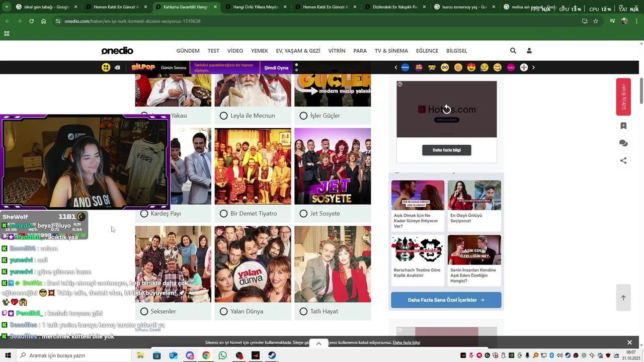Image resolution: width=644 pixels, height=362 pixels.
Task: Switch to the 'burcu esmersoy yaş' tab
Action: [465, 7]
